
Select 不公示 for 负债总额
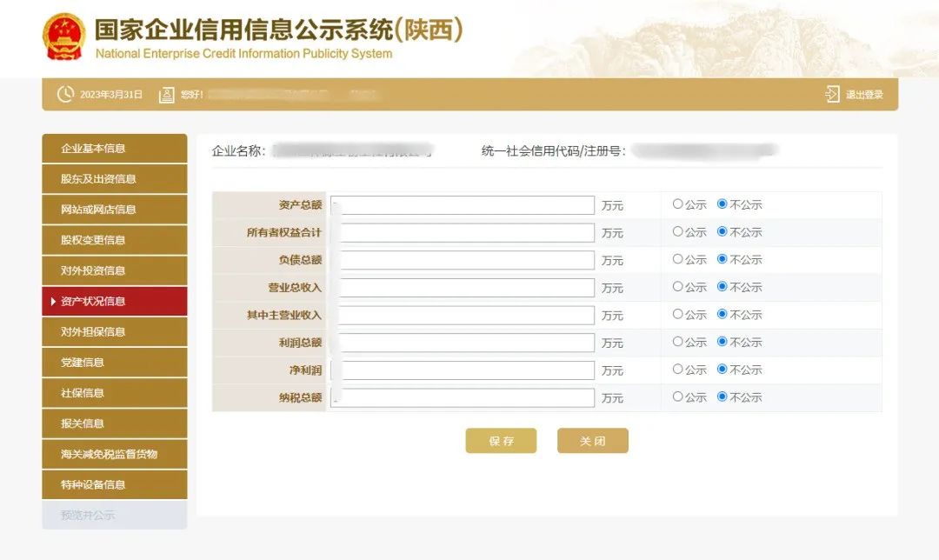(723, 259)
